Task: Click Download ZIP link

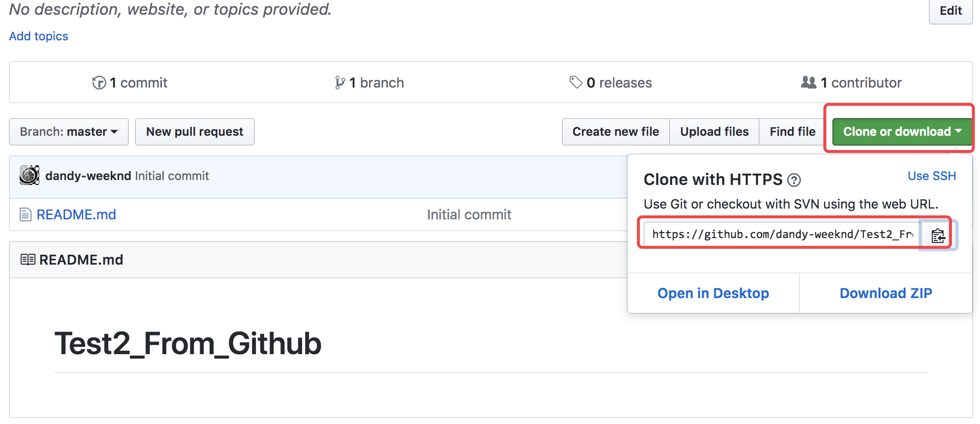Action: (x=886, y=293)
